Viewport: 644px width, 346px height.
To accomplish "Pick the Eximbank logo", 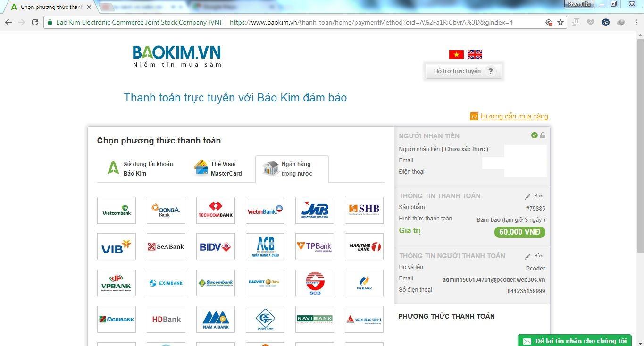I will [166, 283].
